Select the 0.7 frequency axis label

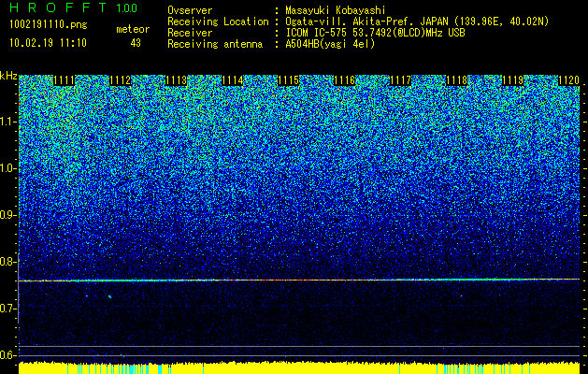coord(7,309)
